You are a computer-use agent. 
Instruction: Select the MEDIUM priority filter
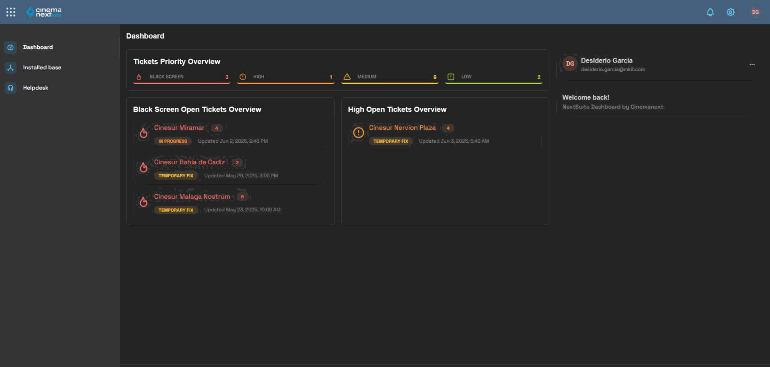click(389, 78)
